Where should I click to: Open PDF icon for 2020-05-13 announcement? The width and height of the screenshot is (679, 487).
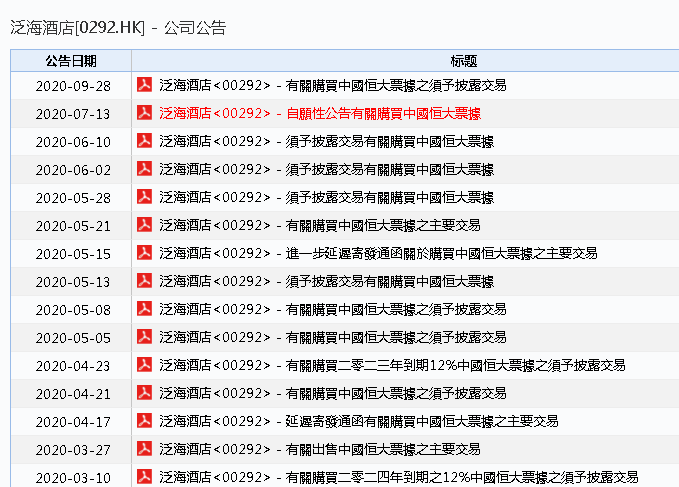144,281
